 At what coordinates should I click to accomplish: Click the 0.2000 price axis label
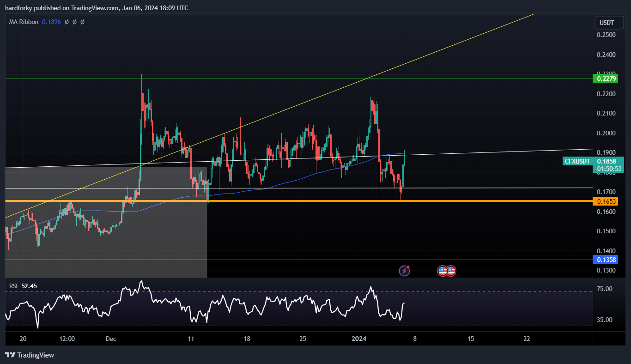click(607, 133)
